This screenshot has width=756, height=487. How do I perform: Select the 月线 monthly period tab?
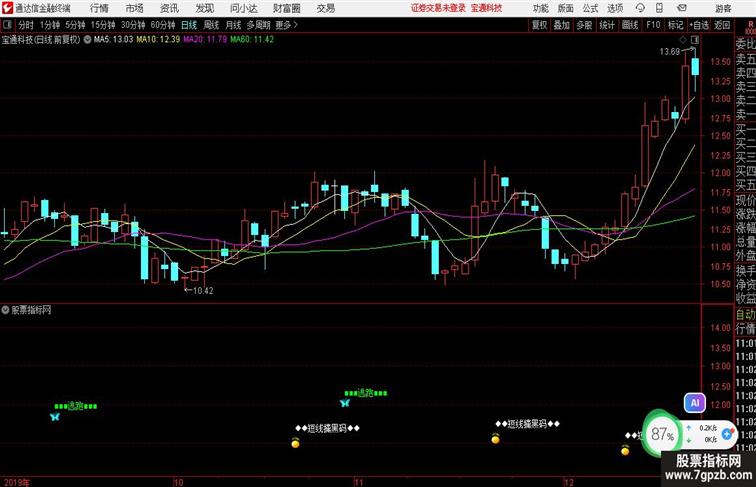(233, 25)
